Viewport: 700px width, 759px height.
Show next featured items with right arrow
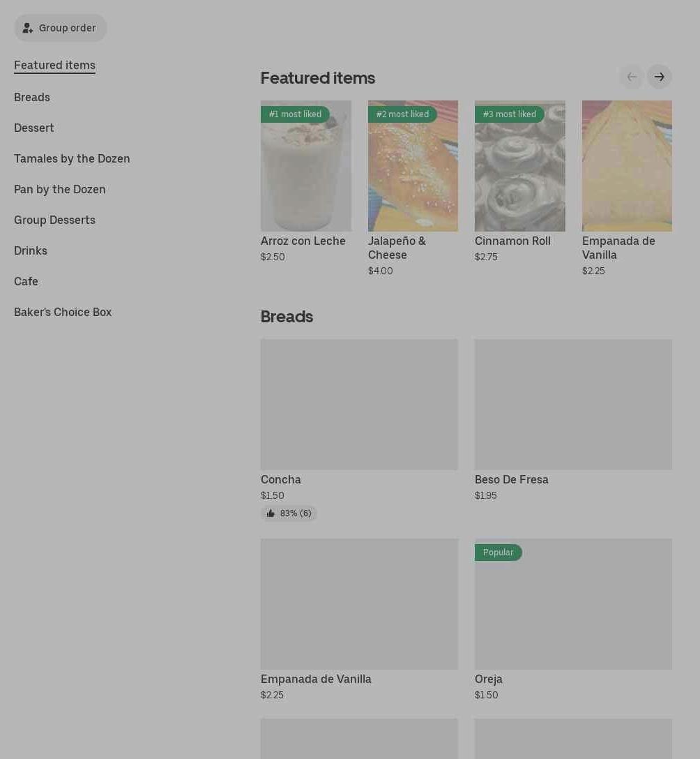pos(659,77)
